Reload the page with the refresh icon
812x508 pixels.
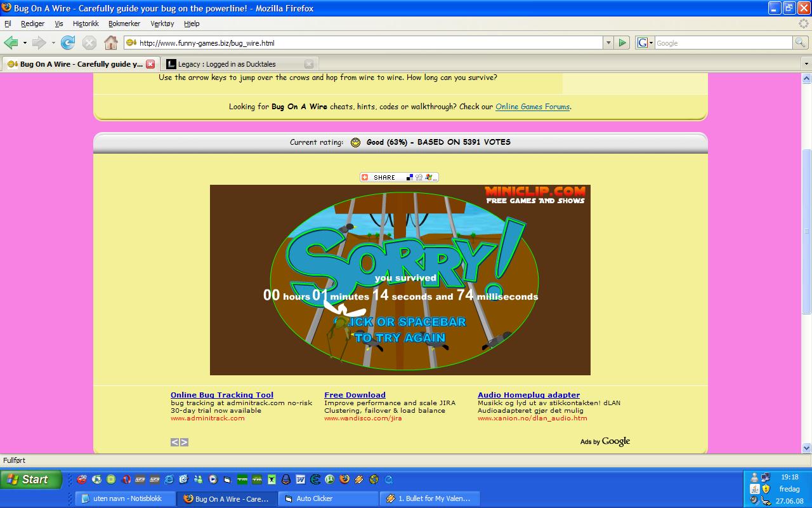click(68, 43)
